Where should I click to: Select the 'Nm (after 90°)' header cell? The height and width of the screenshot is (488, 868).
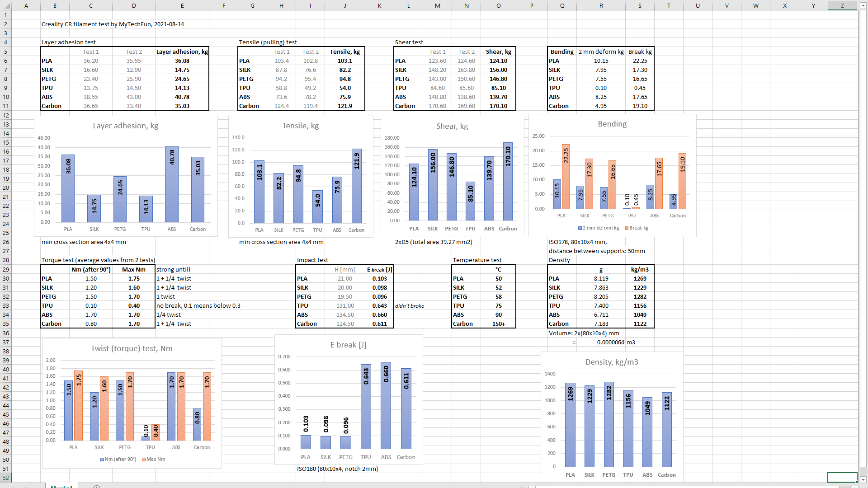click(91, 270)
